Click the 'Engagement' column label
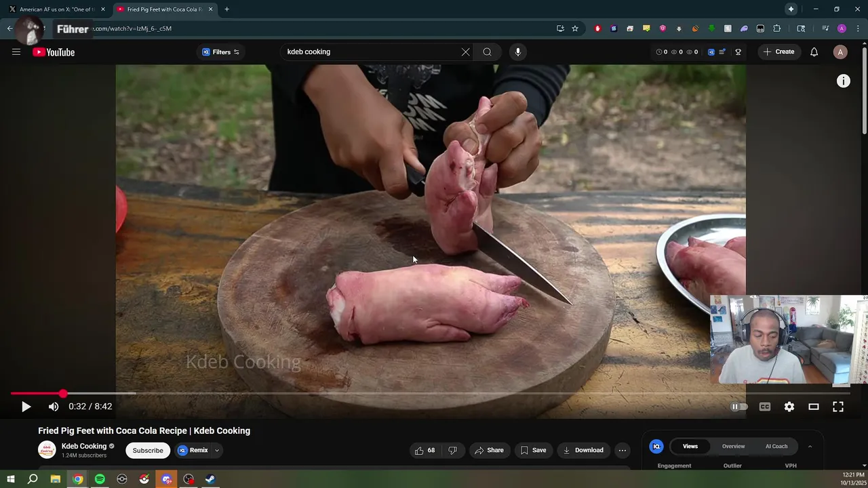The image size is (868, 488). tap(674, 466)
